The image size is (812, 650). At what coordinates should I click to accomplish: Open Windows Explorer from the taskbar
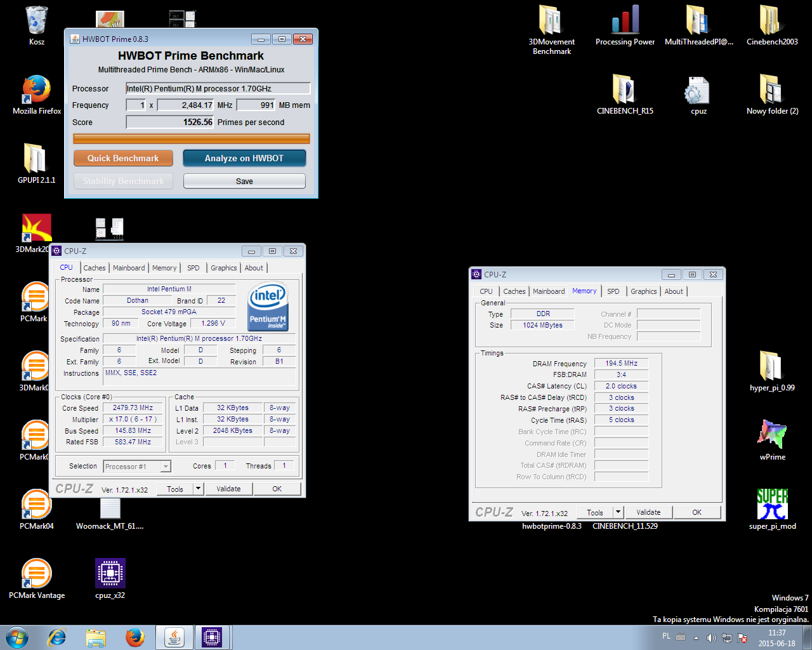click(x=96, y=637)
